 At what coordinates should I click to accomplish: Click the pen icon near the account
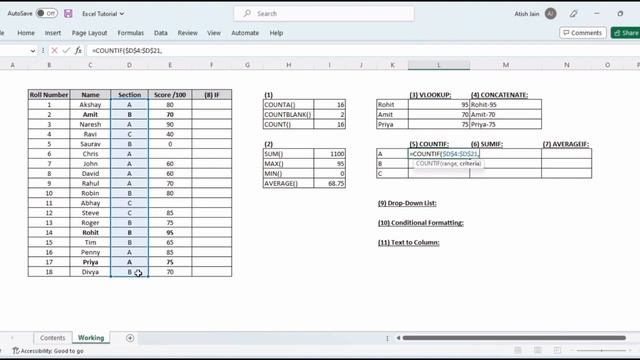(x=573, y=14)
